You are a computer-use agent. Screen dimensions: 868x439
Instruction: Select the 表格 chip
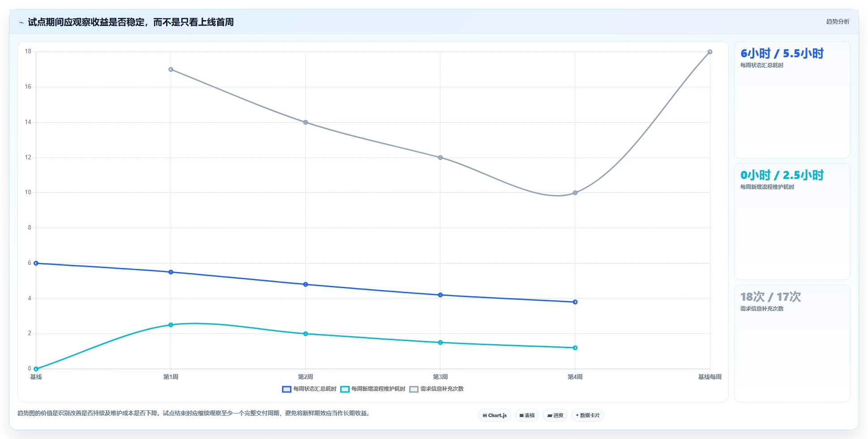pyautogui.click(x=527, y=415)
